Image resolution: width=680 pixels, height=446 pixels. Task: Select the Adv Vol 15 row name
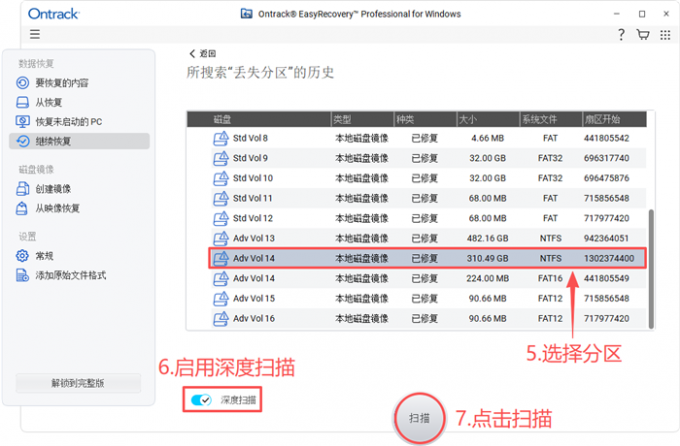254,298
